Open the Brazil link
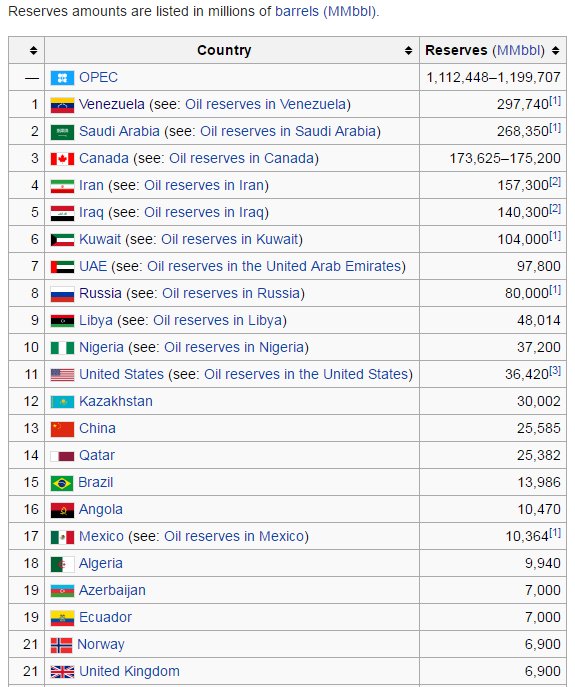 (96, 483)
